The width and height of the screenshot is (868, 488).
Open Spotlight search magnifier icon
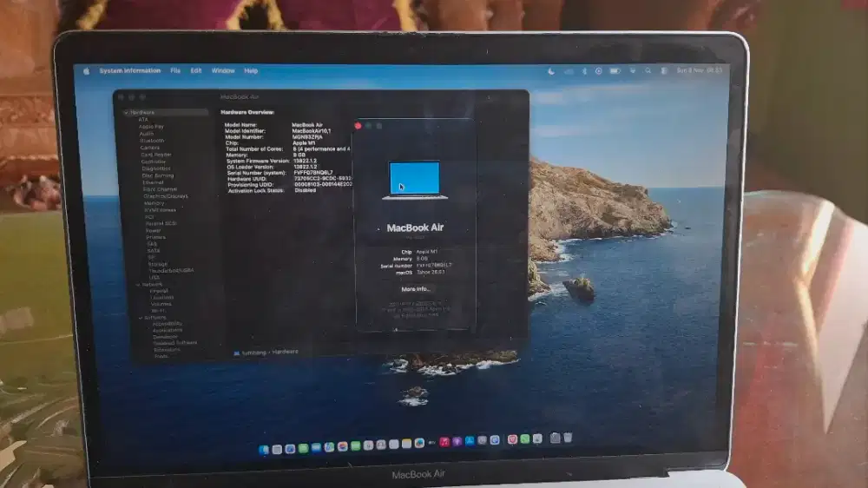tap(648, 71)
